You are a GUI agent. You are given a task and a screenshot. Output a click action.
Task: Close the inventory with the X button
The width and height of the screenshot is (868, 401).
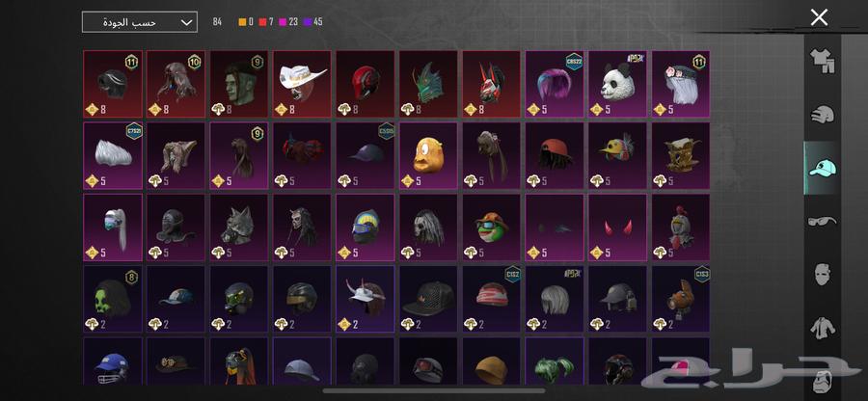point(819,17)
